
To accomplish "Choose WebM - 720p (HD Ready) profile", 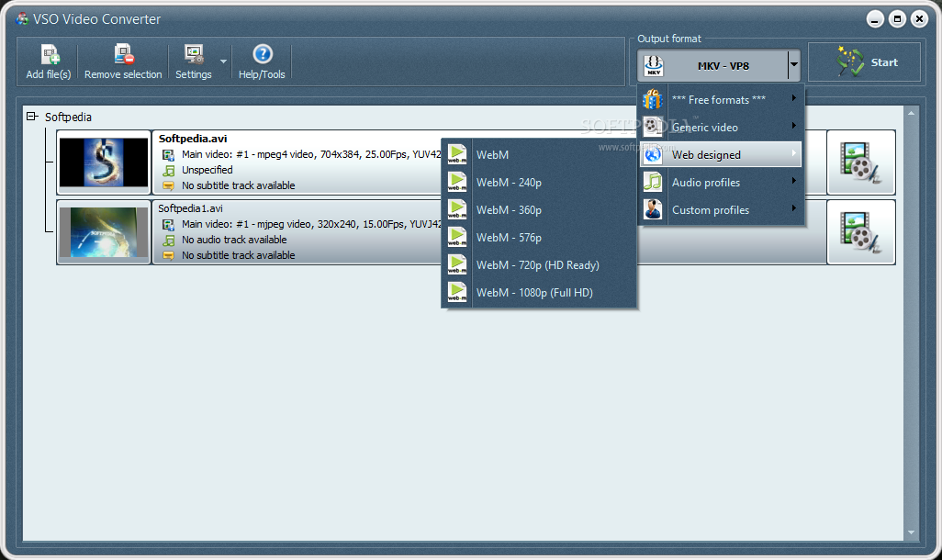I will tap(539, 265).
